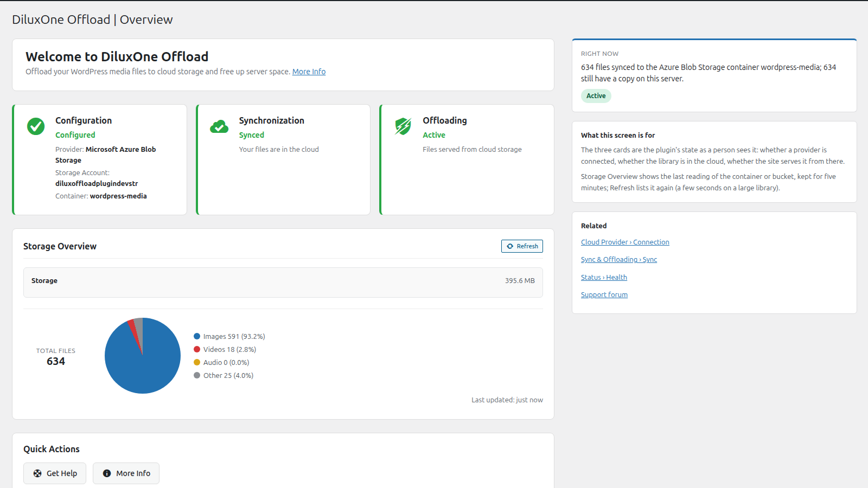Click the More Info quick action button
Screen dimensions: 868x488
tap(126, 473)
